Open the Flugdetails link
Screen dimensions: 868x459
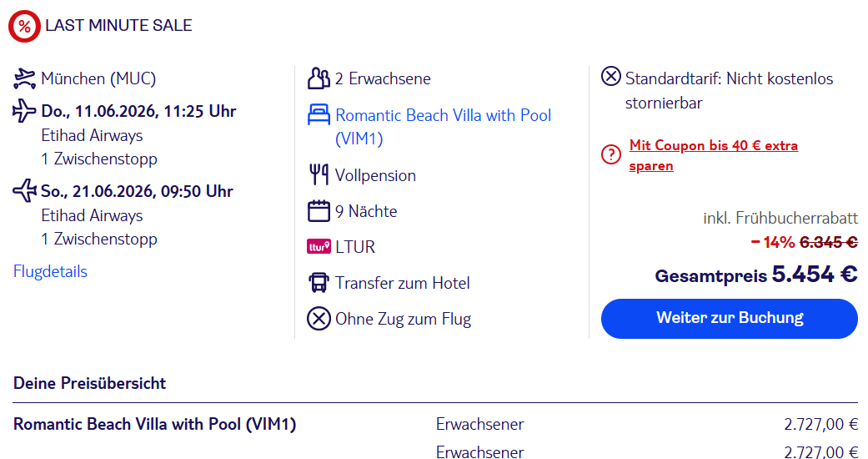coord(50,271)
